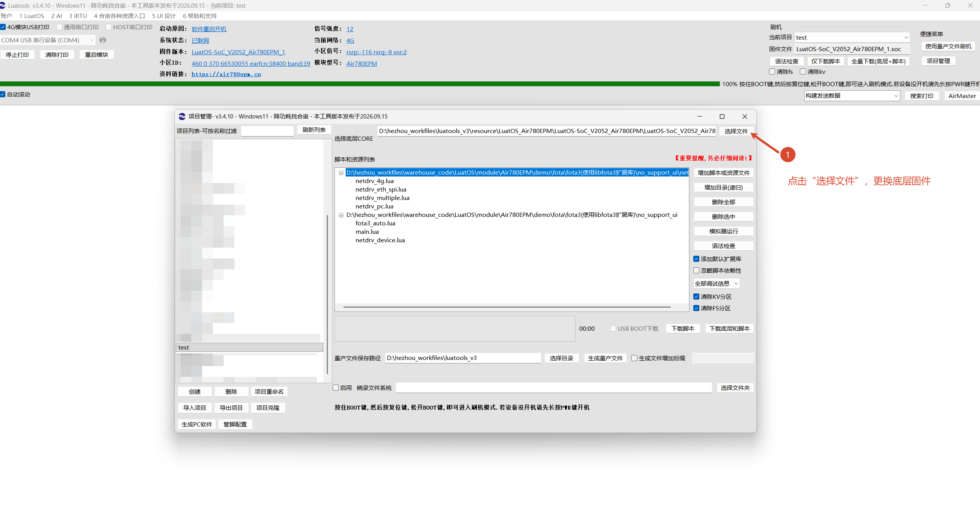Screen dimensions: 980x528
Task: Select netdrv_4g.lua in script list
Action: [375, 181]
